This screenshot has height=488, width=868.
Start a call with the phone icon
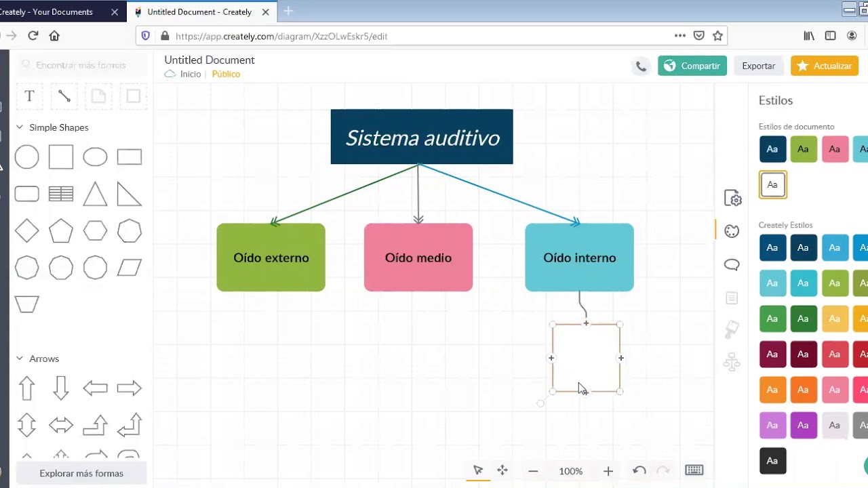click(641, 66)
